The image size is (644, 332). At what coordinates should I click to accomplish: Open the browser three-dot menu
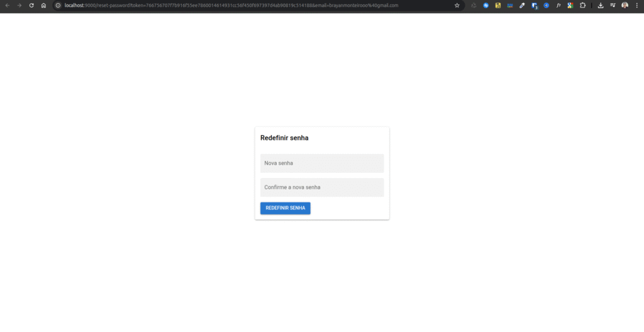[636, 5]
